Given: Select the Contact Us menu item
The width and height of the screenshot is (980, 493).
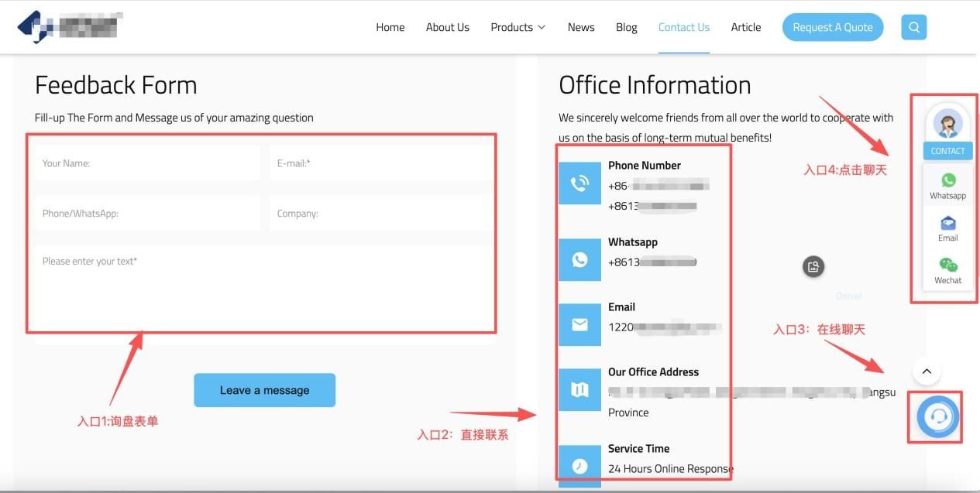Looking at the screenshot, I should point(684,27).
